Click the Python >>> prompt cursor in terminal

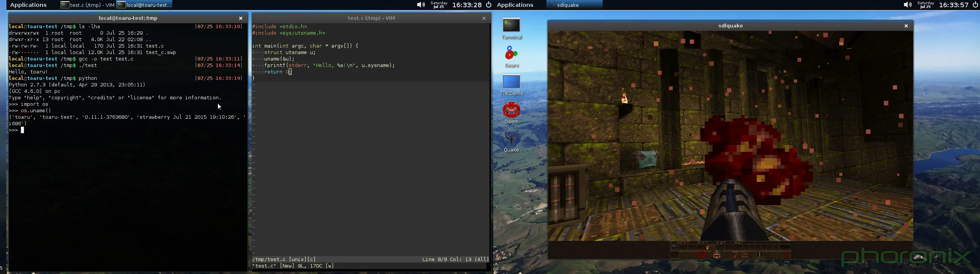click(x=22, y=130)
